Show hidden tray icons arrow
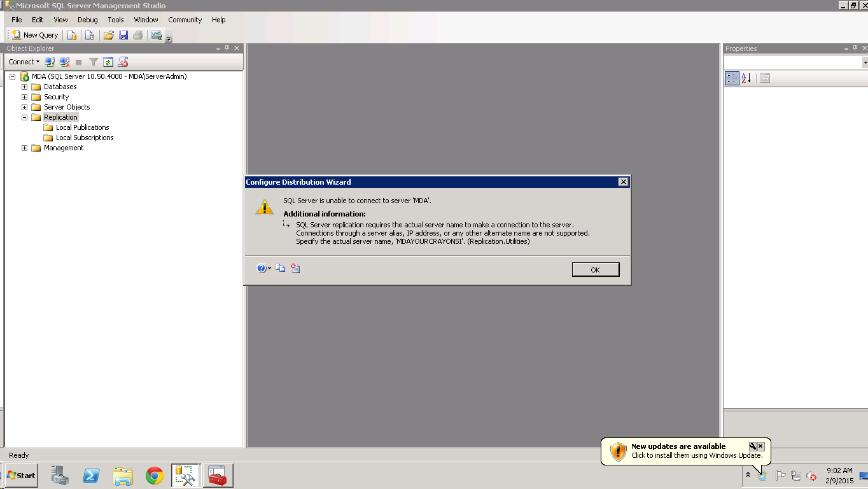Viewport: 868px width, 489px height. tap(748, 475)
